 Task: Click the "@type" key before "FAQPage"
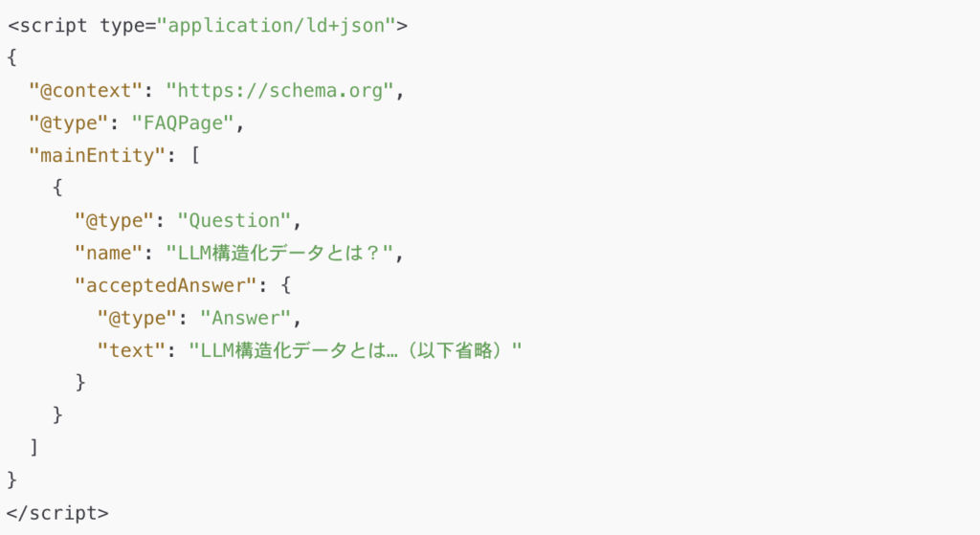coord(65,123)
